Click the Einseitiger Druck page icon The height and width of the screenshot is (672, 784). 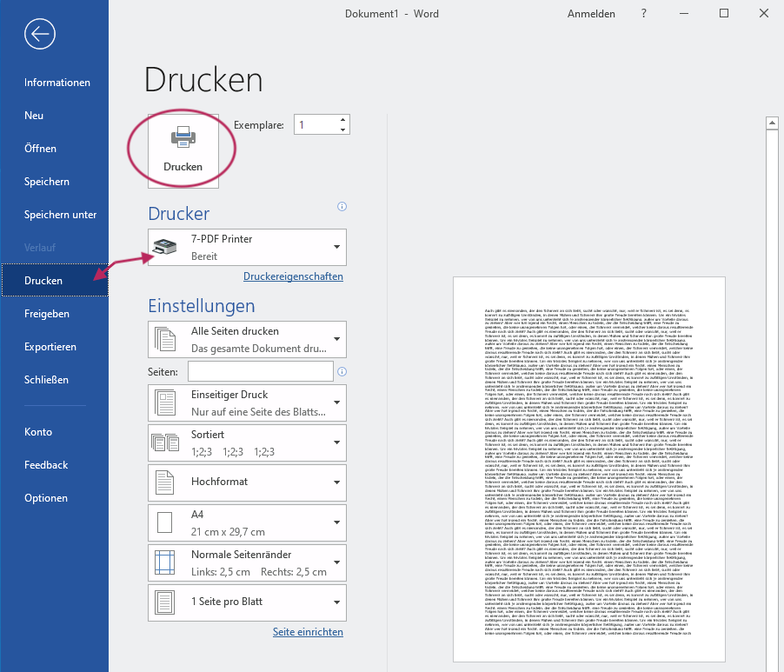tap(165, 403)
